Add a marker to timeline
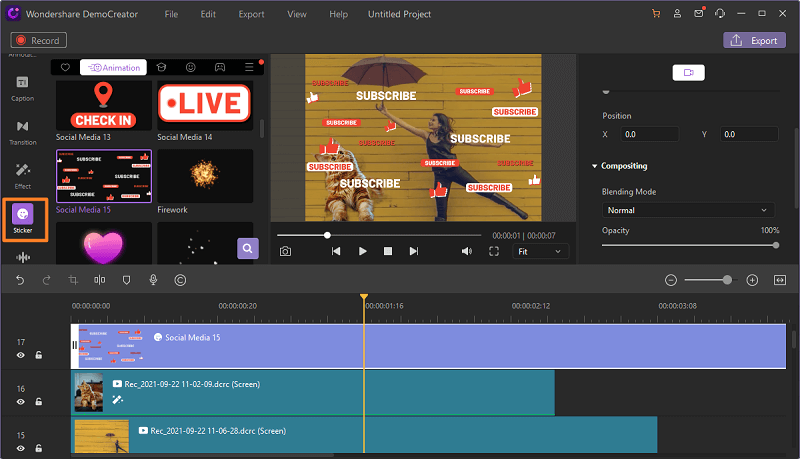The width and height of the screenshot is (800, 459). (127, 280)
